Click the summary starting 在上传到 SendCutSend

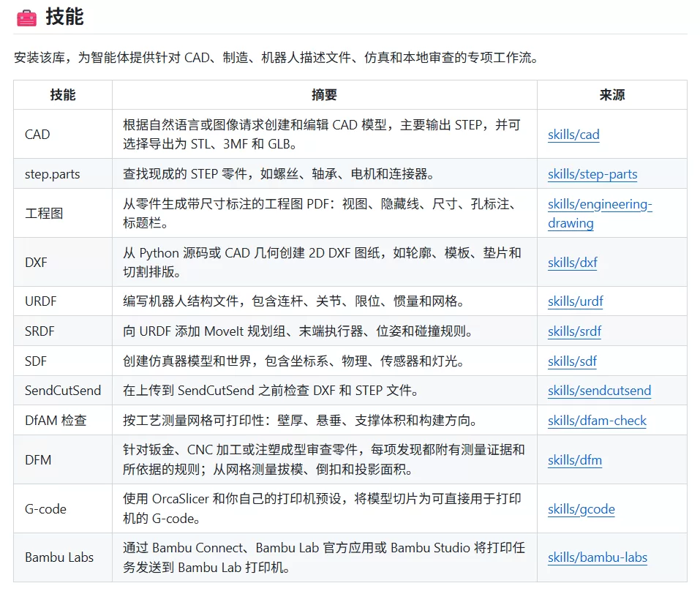[x=271, y=391]
